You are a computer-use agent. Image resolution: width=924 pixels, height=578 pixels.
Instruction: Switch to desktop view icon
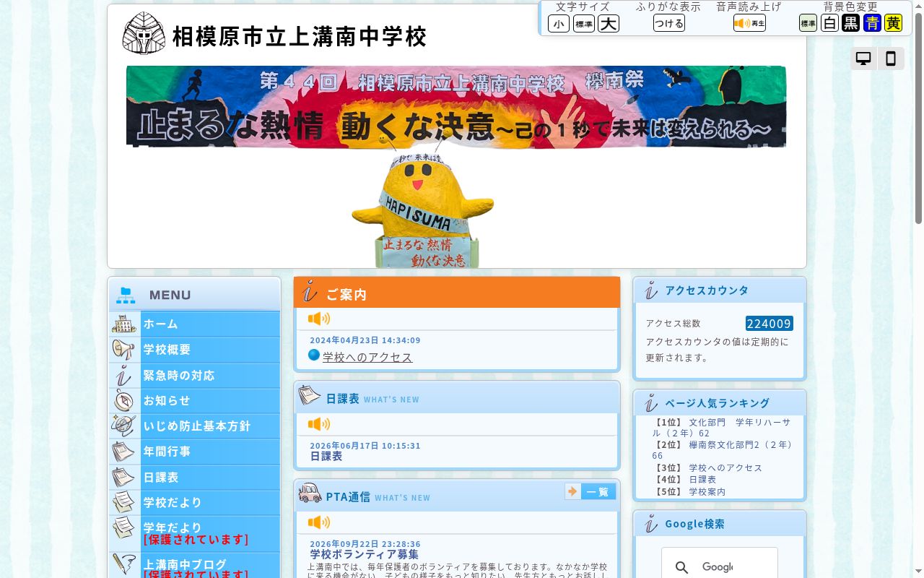[x=863, y=59]
